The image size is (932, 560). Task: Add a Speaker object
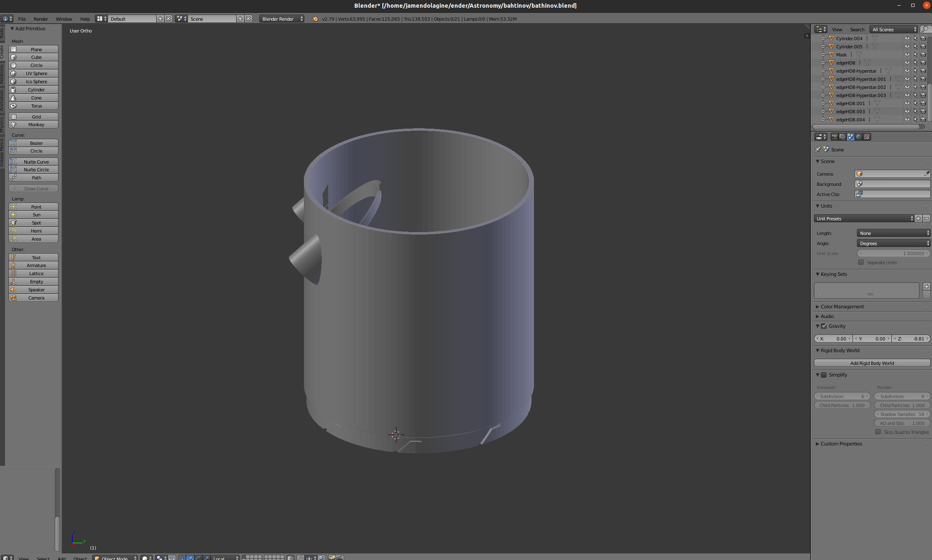pos(33,290)
